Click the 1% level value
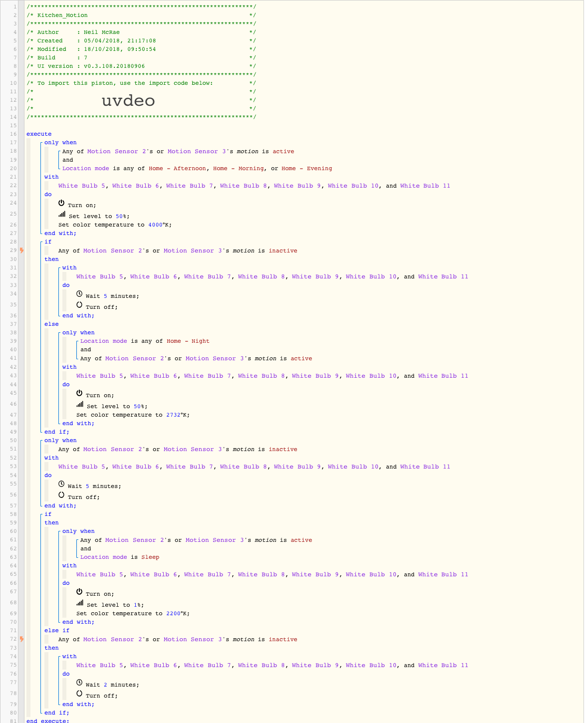The height and width of the screenshot is (723, 588). pos(137,605)
